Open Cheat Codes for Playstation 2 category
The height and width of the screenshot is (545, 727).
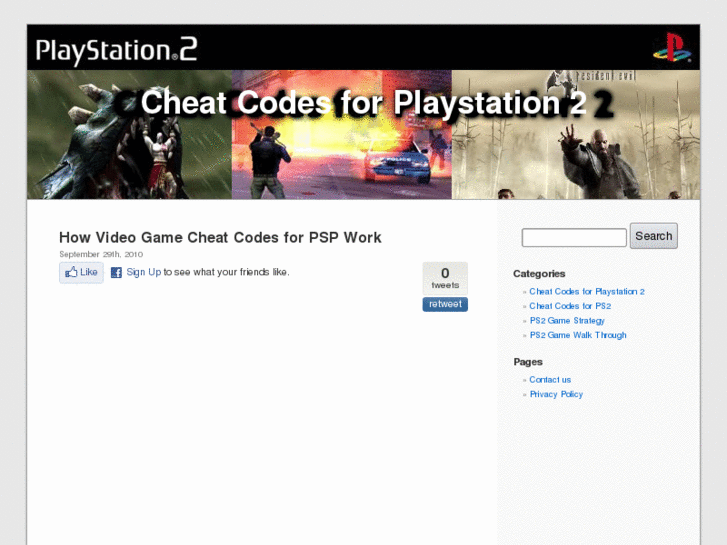pyautogui.click(x=587, y=291)
